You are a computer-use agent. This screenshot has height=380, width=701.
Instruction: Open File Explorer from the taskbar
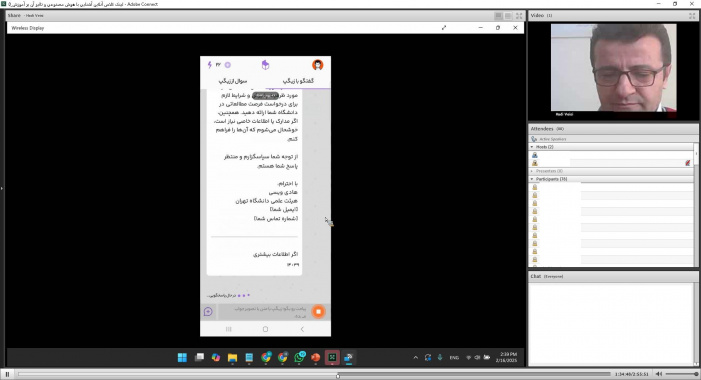pyautogui.click(x=232, y=358)
